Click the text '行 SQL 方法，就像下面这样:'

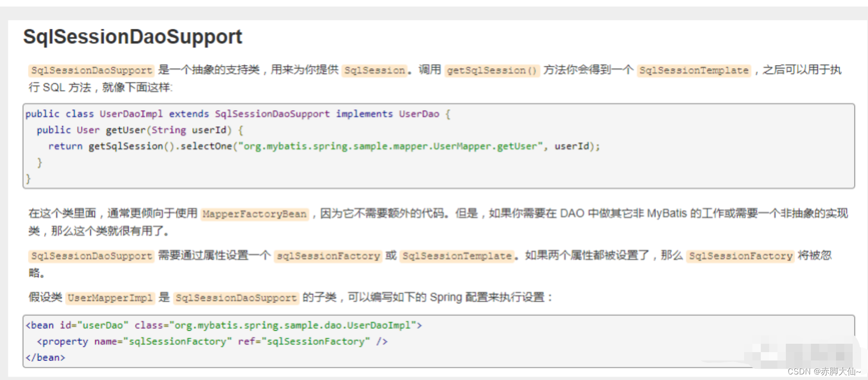coord(100,87)
